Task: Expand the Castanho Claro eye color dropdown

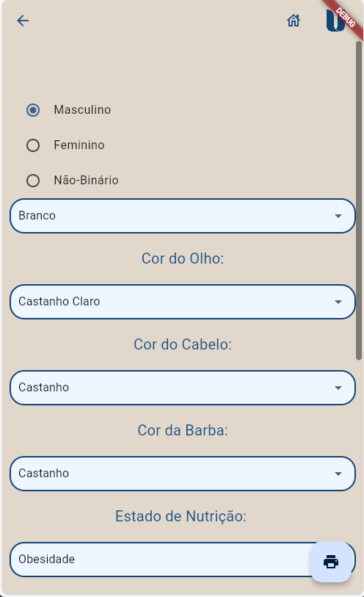Action: (183, 302)
